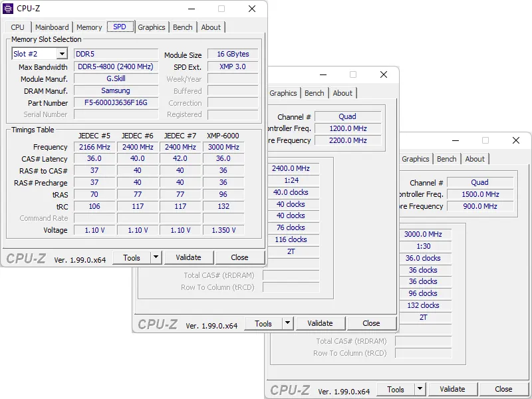
Task: Switch to the Mainboard tab
Action: click(52, 27)
